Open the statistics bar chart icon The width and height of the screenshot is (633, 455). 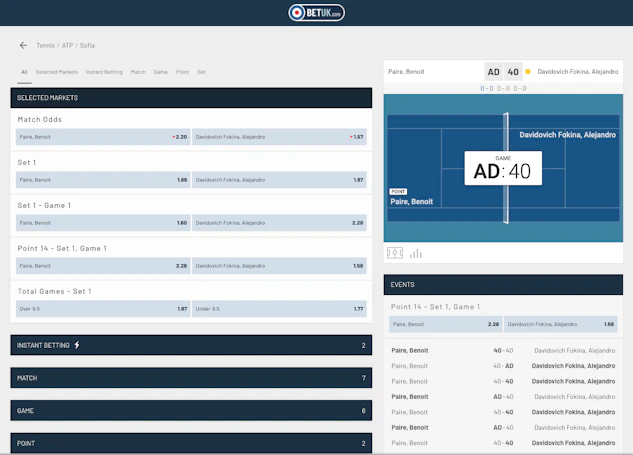click(415, 254)
